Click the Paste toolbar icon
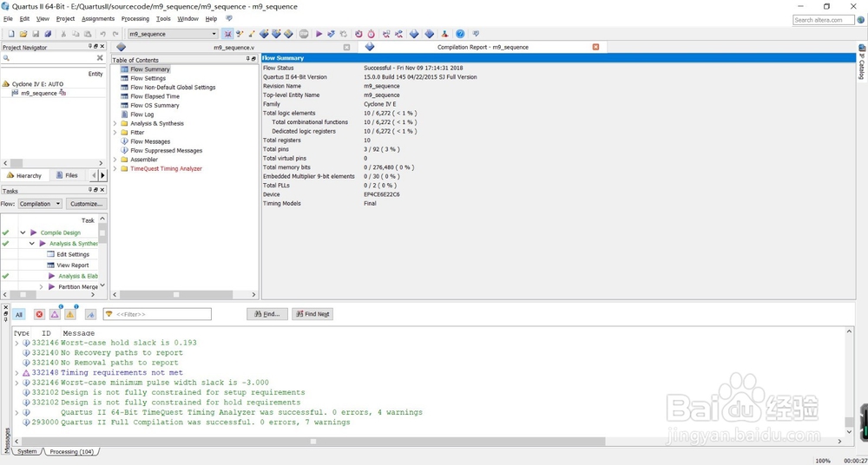This screenshot has width=868, height=465. 88,34
